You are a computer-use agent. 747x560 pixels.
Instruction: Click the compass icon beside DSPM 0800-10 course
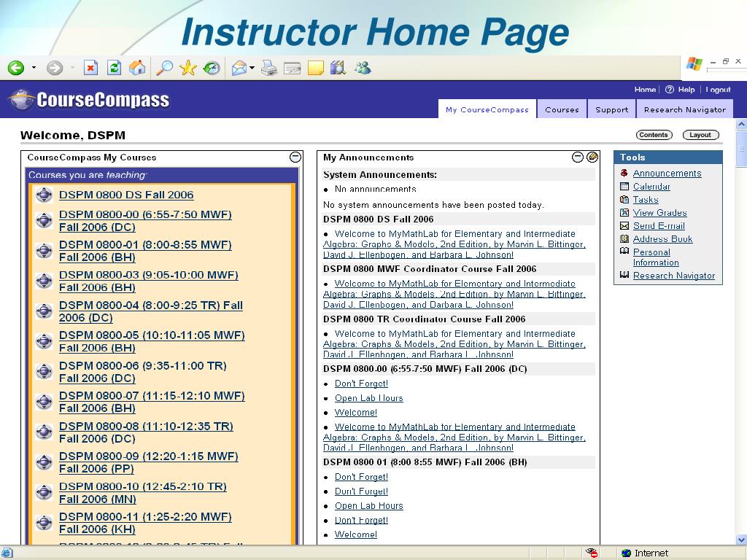click(x=44, y=492)
